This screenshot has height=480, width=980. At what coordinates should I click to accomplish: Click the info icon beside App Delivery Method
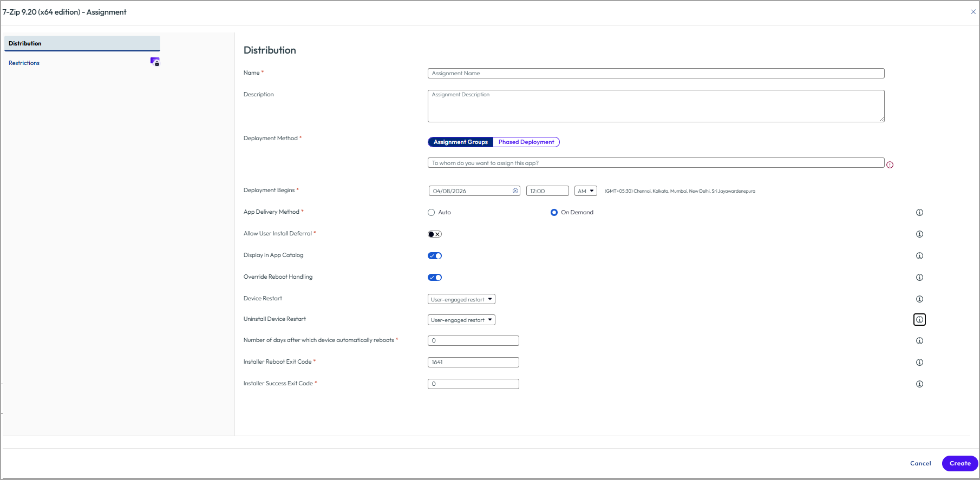point(919,213)
